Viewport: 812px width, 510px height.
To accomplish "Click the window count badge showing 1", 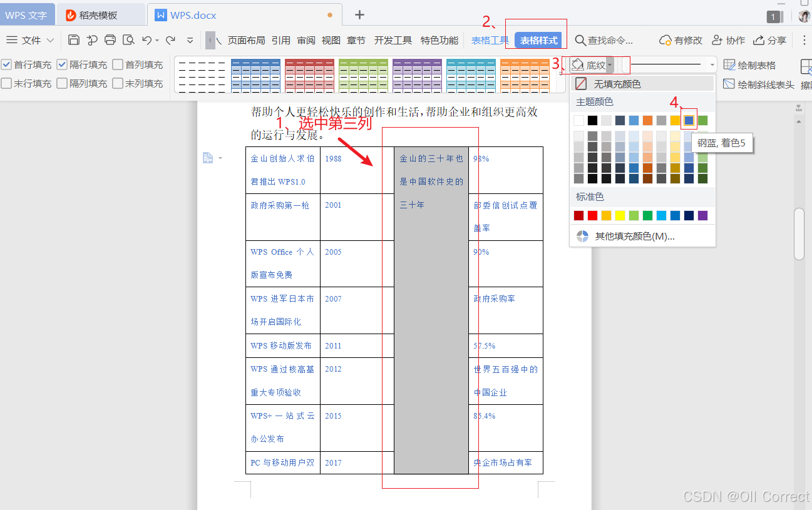I will [x=774, y=17].
